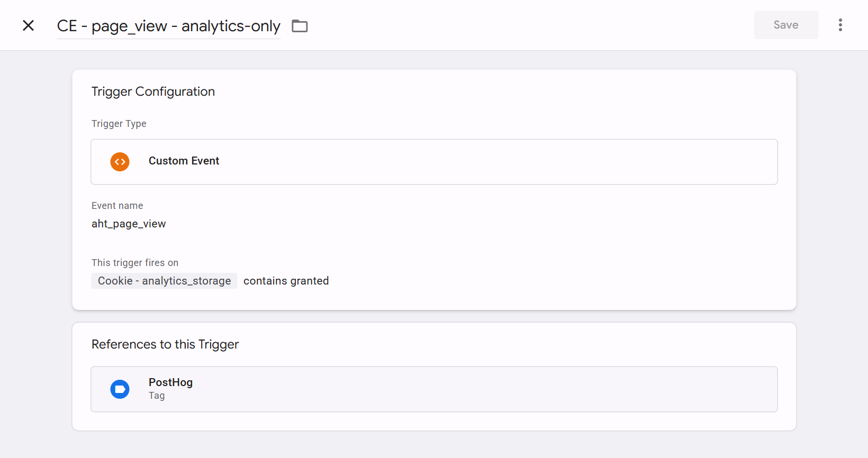The height and width of the screenshot is (458, 868).
Task: Click the 'This trigger fires on' label
Action: [x=134, y=263]
